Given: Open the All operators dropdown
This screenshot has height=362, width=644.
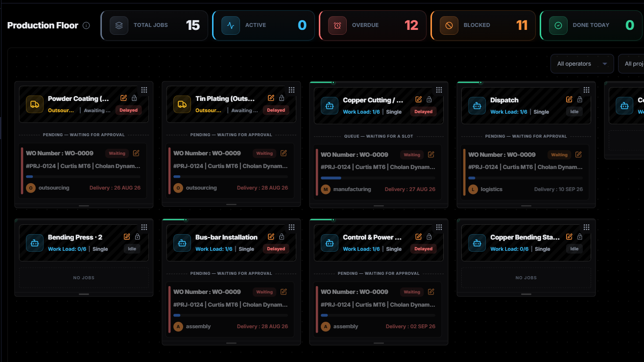Looking at the screenshot, I should pyautogui.click(x=582, y=64).
